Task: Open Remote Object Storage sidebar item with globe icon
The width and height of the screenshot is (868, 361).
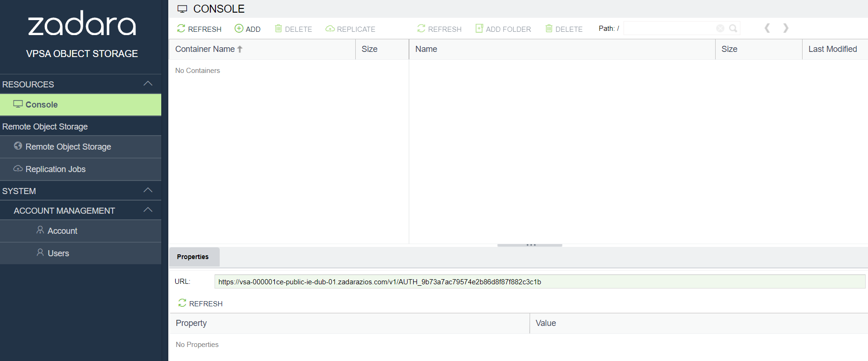Action: tap(80, 147)
